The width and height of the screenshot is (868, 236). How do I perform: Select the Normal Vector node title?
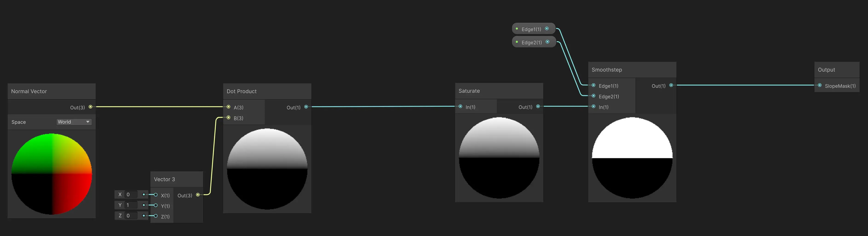pyautogui.click(x=29, y=91)
